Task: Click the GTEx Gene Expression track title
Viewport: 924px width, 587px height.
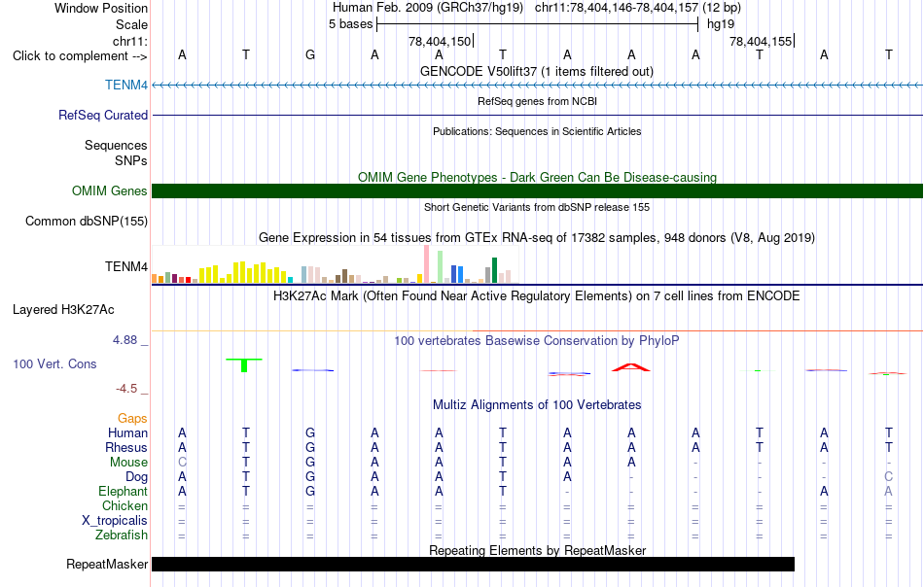Action: pyautogui.click(x=537, y=238)
